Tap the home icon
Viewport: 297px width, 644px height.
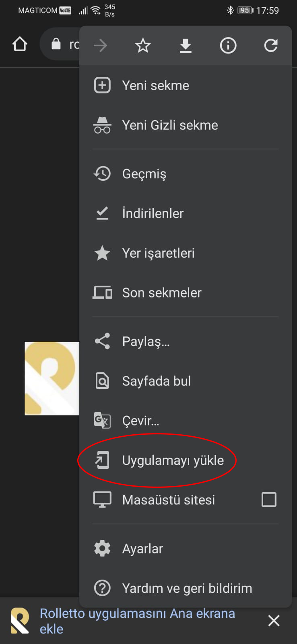pyautogui.click(x=20, y=44)
